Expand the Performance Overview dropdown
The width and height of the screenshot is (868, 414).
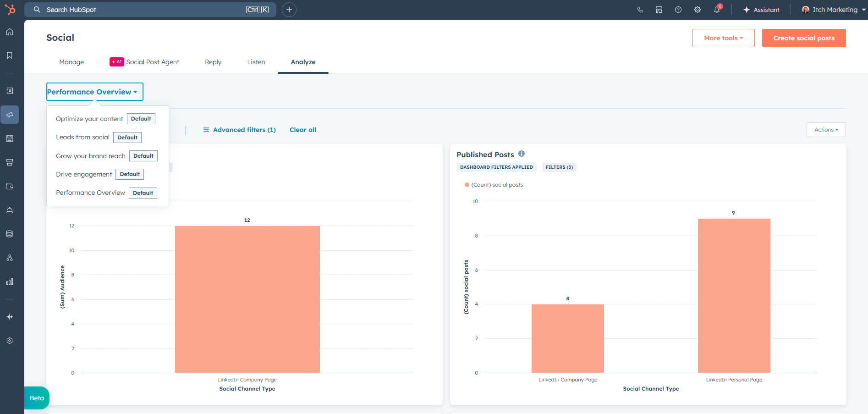pyautogui.click(x=94, y=92)
